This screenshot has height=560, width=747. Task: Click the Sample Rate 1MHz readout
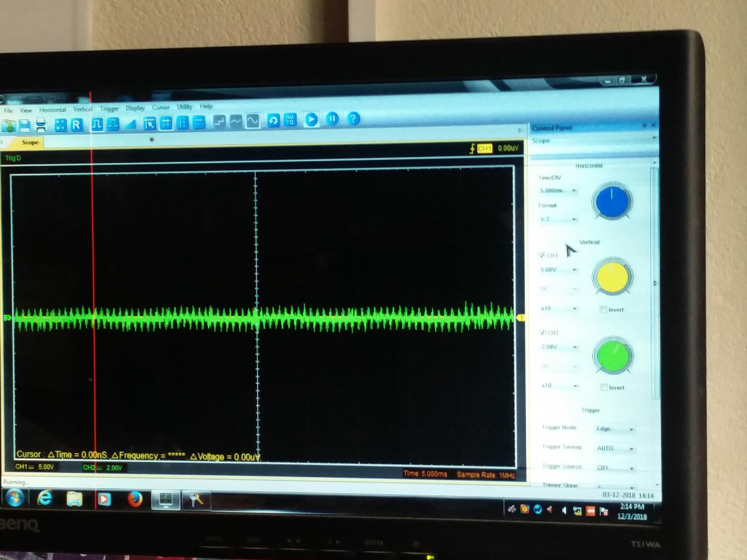click(486, 475)
